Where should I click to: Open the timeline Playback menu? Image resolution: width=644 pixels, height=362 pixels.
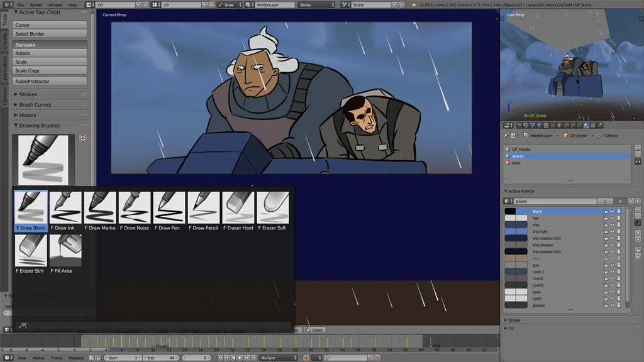pos(76,358)
